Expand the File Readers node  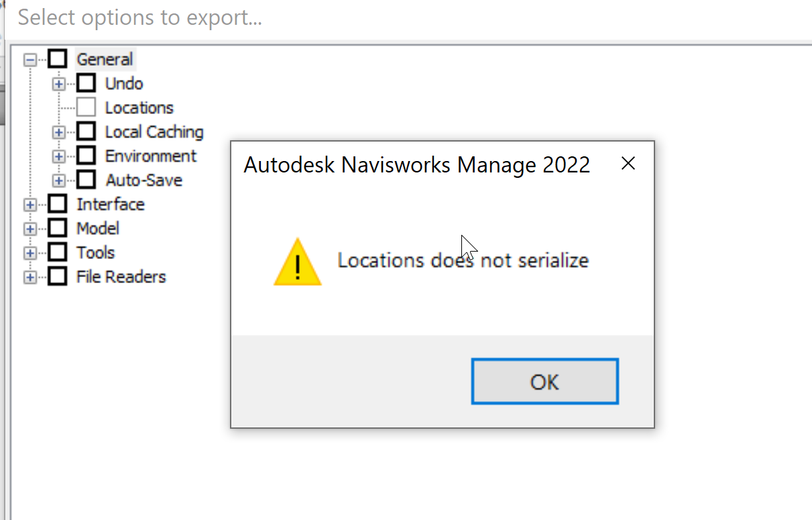(30, 277)
